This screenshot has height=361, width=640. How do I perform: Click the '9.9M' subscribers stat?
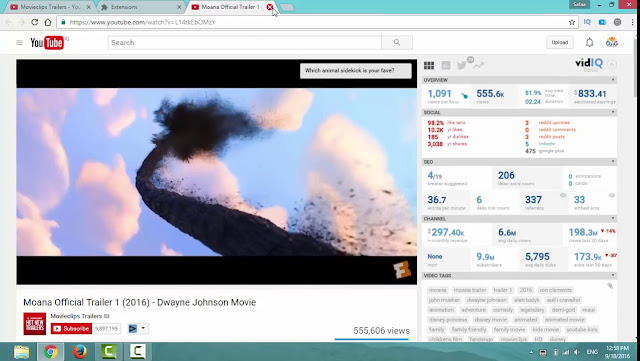[485, 257]
